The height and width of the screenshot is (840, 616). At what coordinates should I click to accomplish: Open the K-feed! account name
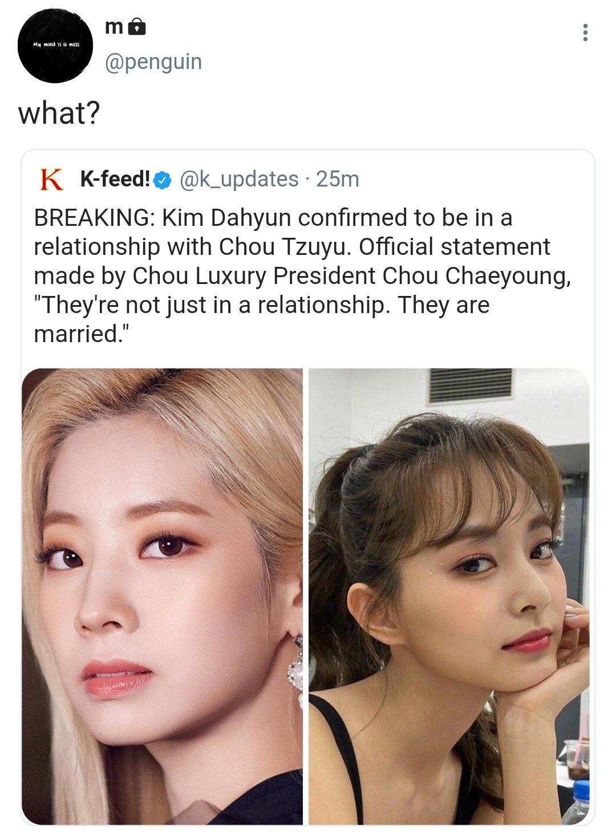[115, 179]
